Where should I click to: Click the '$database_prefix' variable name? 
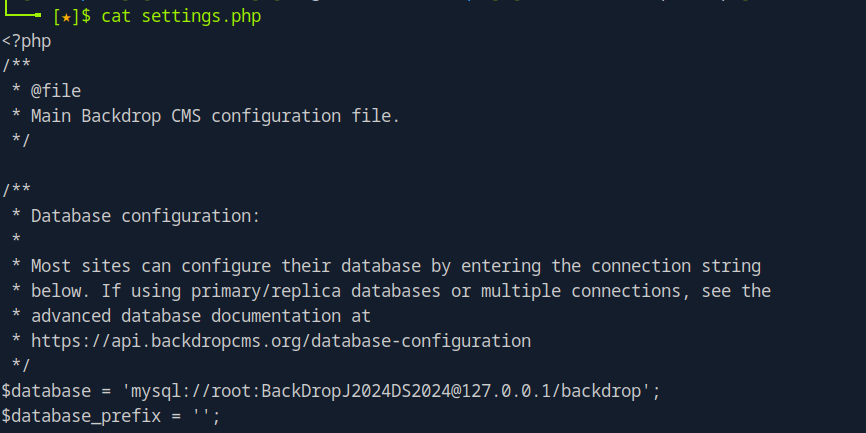75,414
